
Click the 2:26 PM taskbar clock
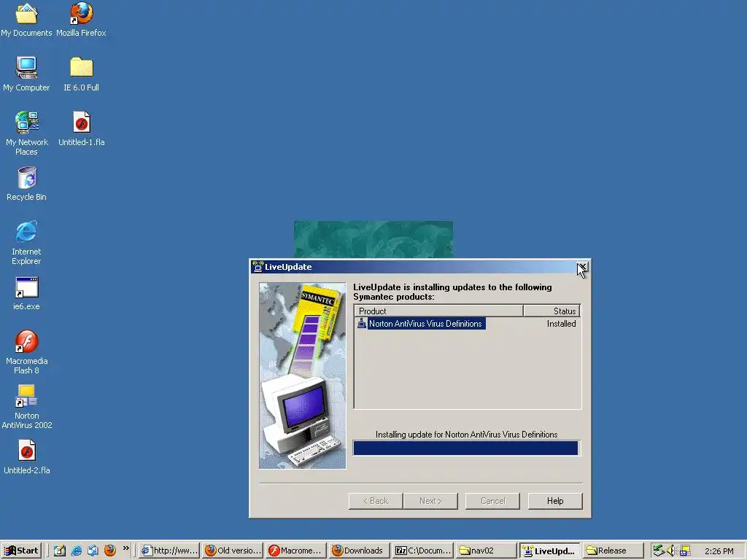click(x=719, y=551)
